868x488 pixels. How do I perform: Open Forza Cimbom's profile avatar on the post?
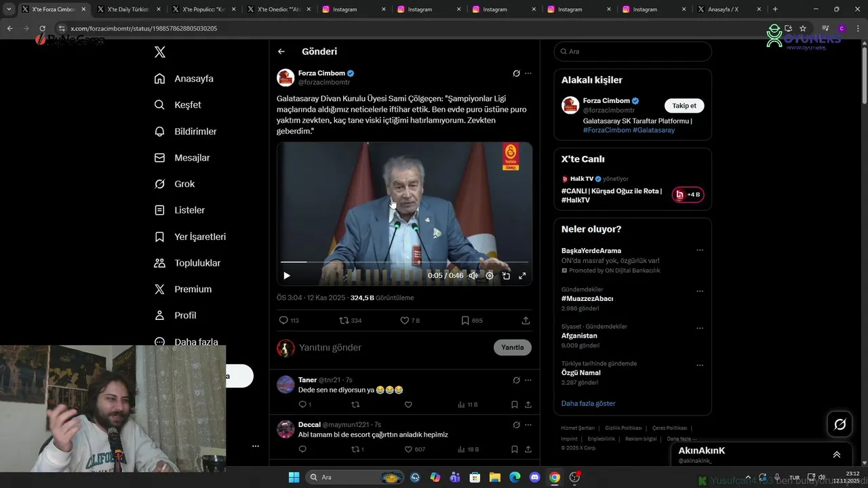285,77
